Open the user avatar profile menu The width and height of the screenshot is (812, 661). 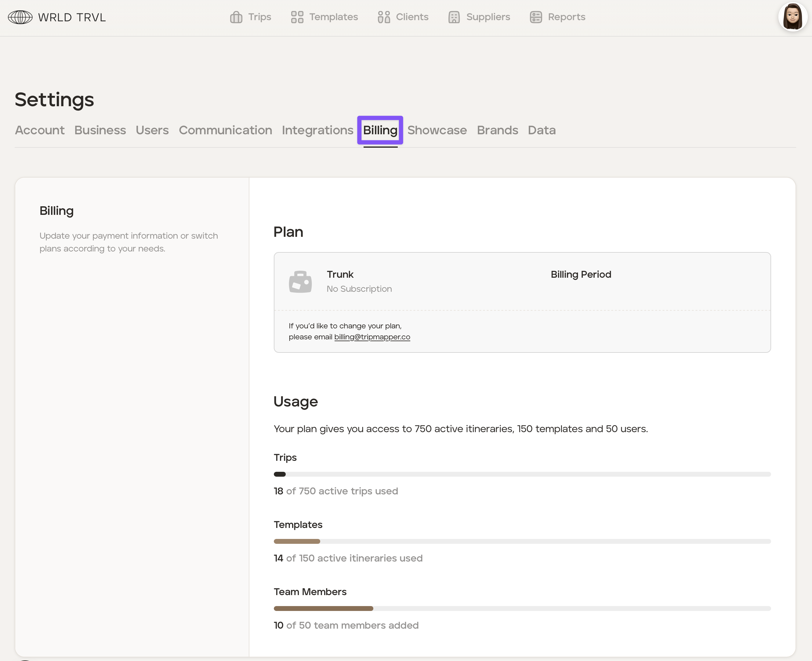coord(793,17)
